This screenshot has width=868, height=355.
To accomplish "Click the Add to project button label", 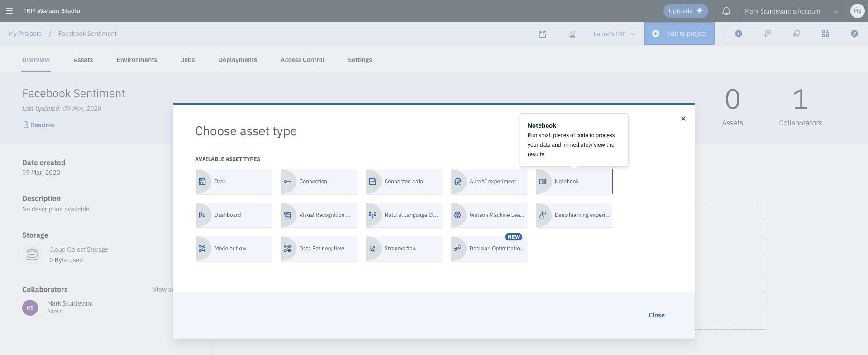I will (x=687, y=34).
